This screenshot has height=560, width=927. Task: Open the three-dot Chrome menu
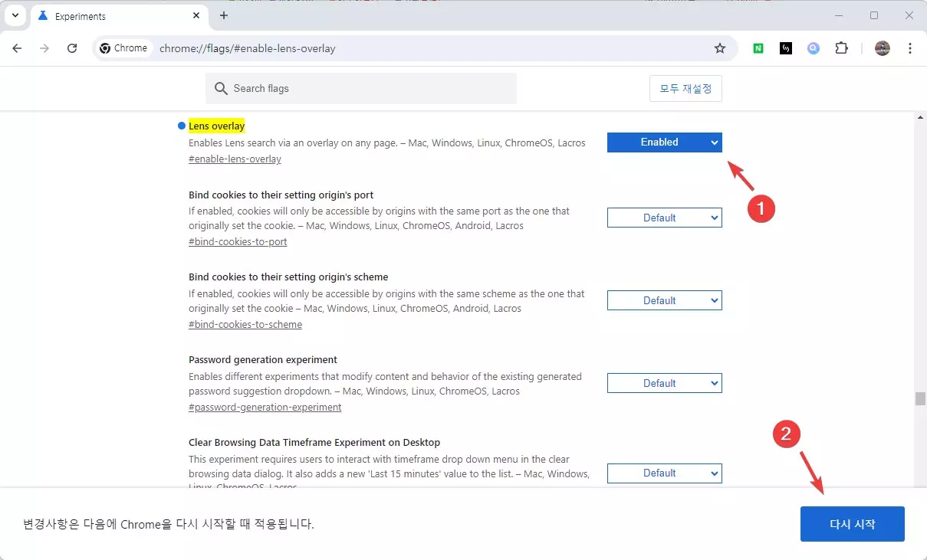pyautogui.click(x=910, y=47)
